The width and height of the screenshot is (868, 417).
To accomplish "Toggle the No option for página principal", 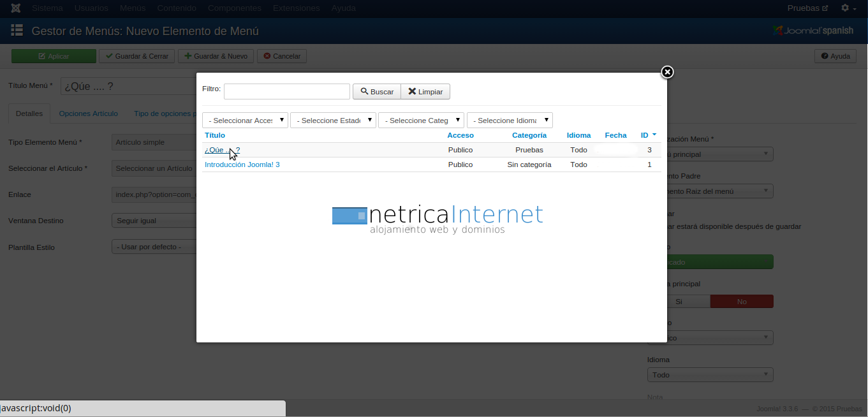I will tap(741, 302).
